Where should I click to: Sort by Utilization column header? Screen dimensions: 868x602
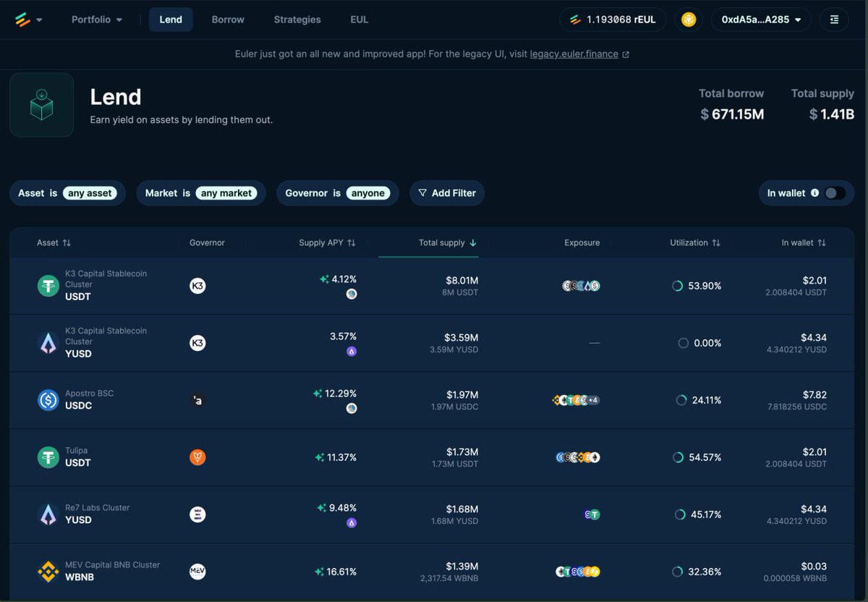point(694,243)
